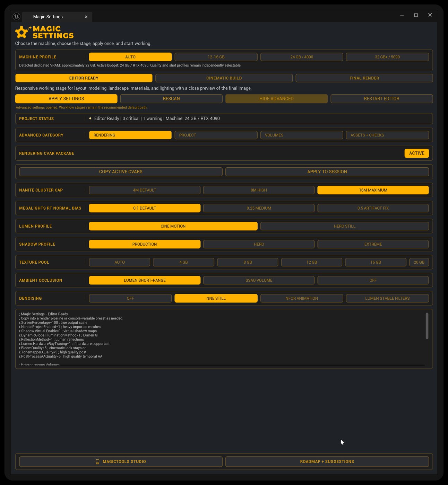Select AUTO machine profile
Image resolution: width=448 pixels, height=485 pixels.
[130, 57]
